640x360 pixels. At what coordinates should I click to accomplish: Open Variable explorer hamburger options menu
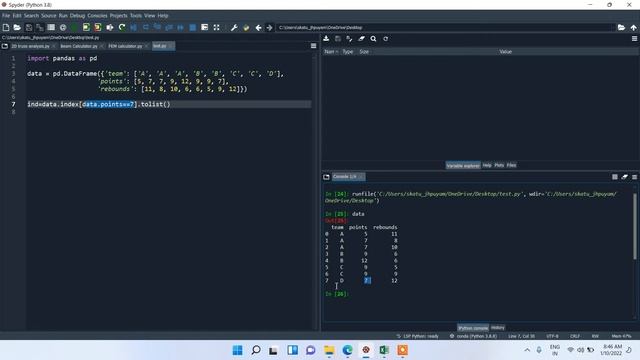point(634,39)
